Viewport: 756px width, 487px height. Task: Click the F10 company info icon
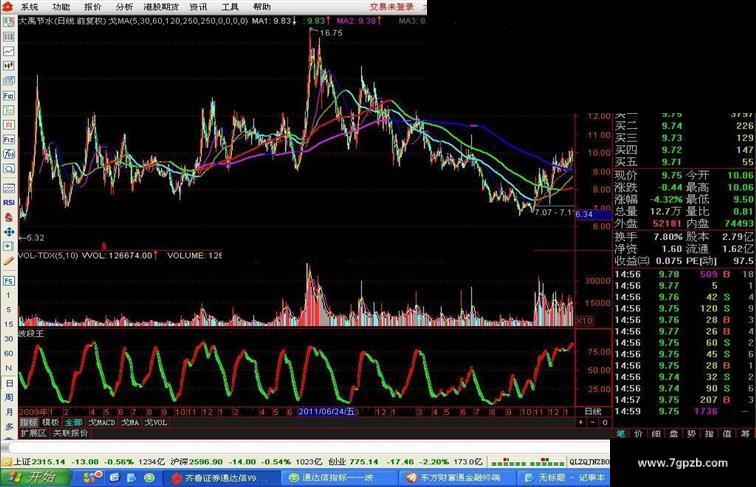tap(9, 95)
